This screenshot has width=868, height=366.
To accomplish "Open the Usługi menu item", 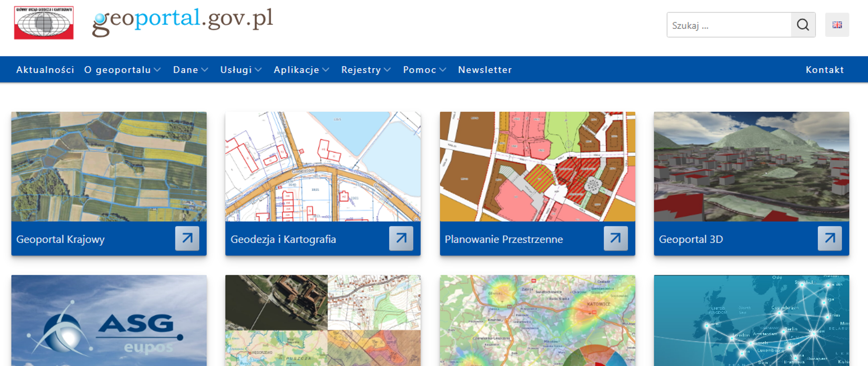I will point(236,70).
